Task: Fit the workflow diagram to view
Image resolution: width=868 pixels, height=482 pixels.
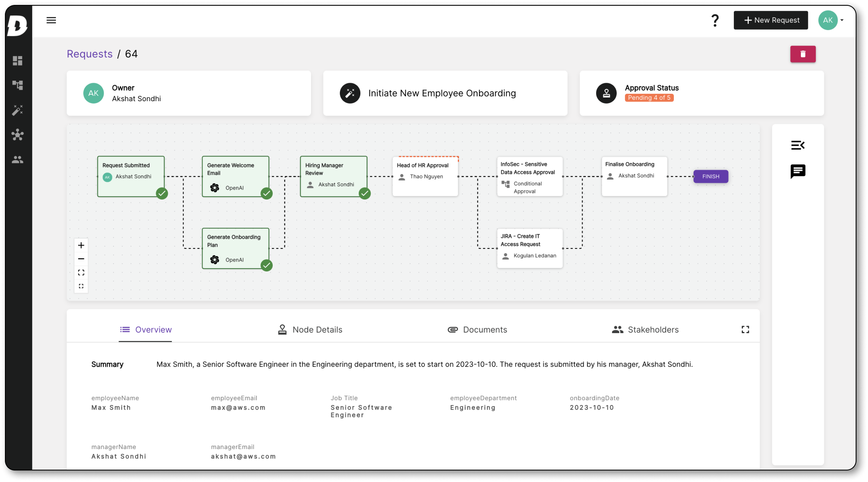Action: click(81, 272)
